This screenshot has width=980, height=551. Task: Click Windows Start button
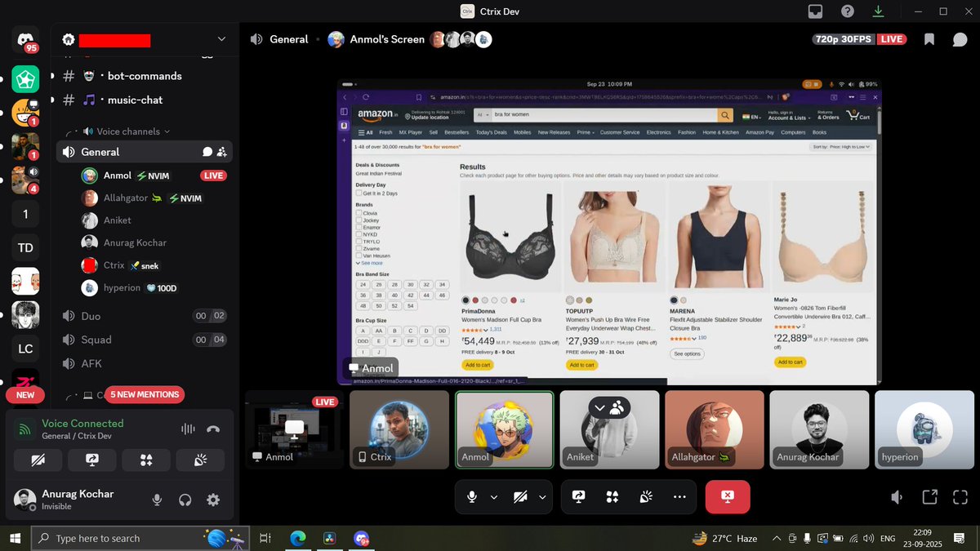pos(14,538)
